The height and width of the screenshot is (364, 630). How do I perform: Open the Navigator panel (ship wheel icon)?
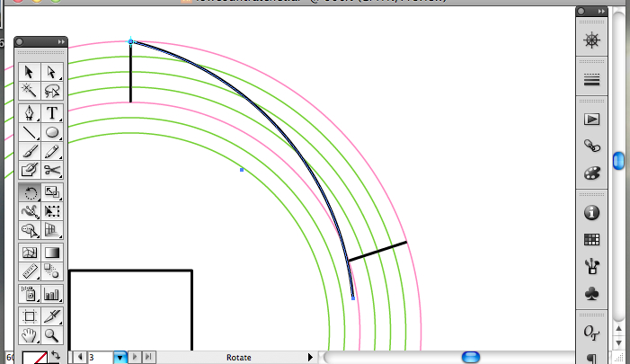coord(592,40)
